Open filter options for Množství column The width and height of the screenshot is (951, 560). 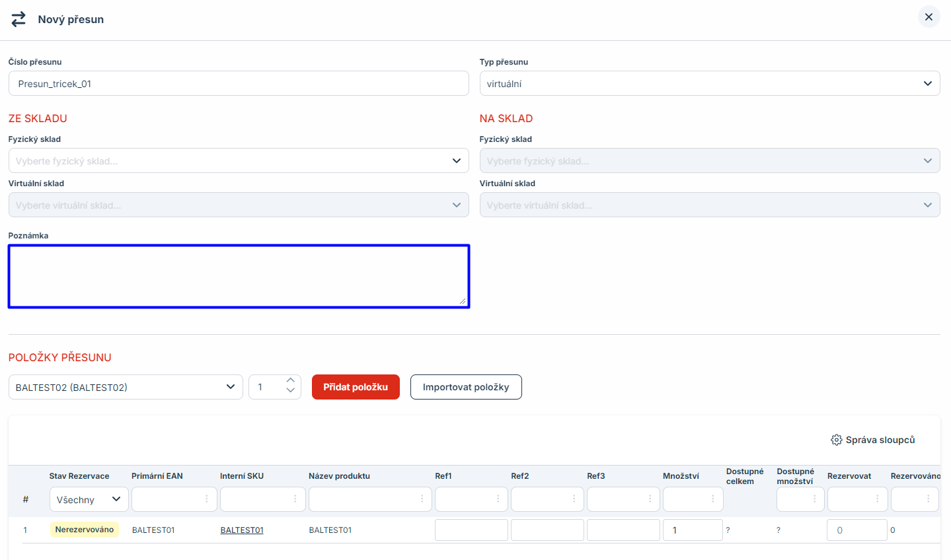tap(712, 499)
